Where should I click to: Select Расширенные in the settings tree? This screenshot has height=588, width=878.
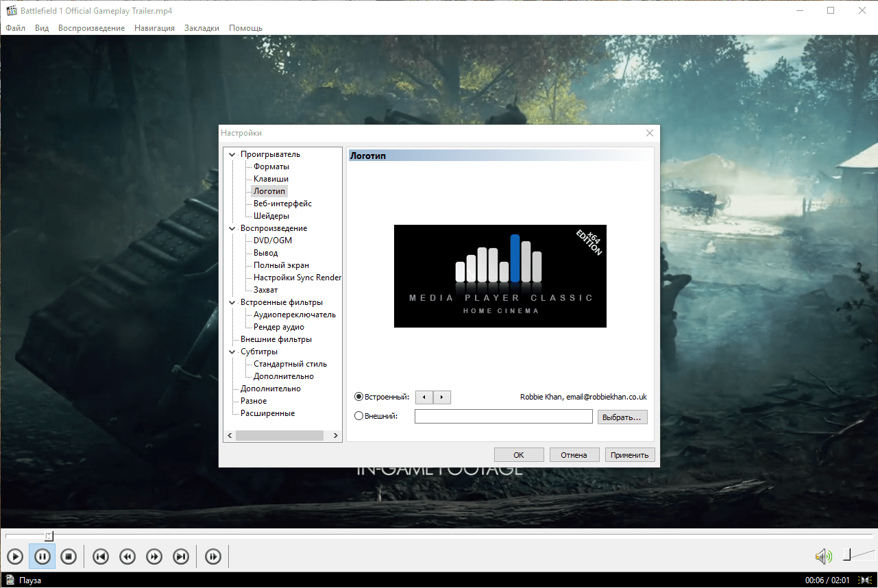point(268,413)
